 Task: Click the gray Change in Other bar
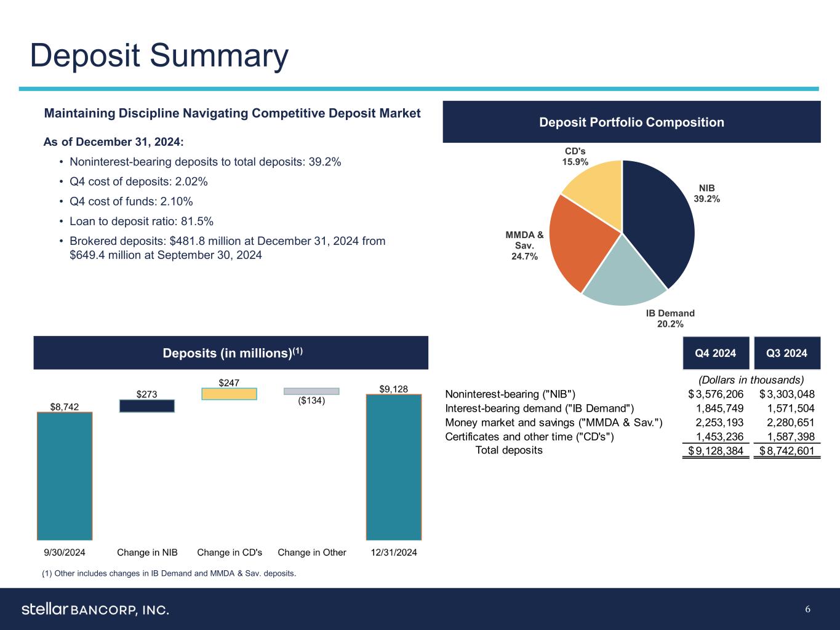coord(311,391)
